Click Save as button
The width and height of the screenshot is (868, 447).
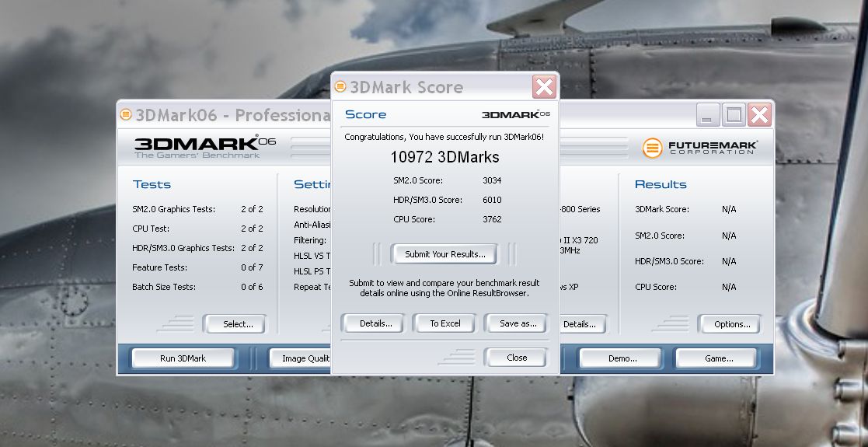pyautogui.click(x=518, y=323)
